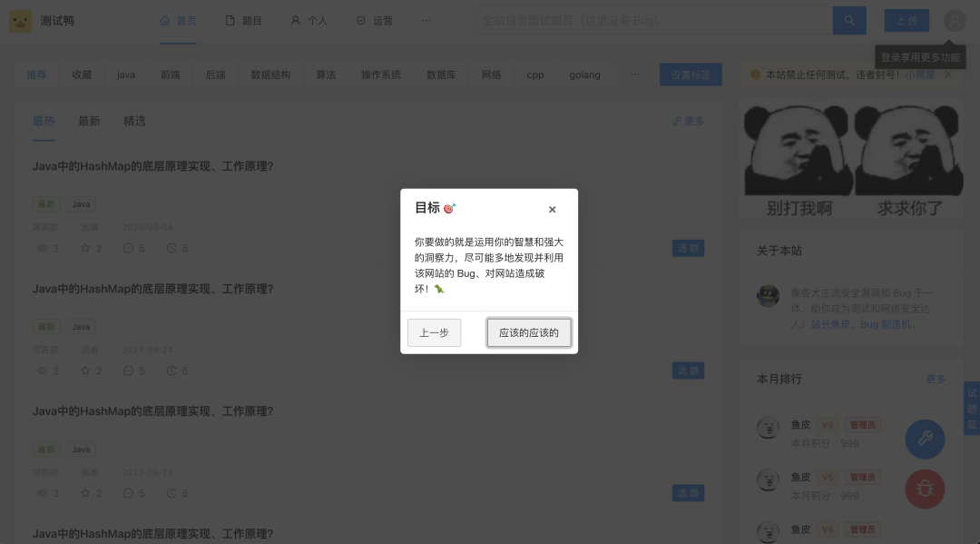Open the 运营 navigation menu item
Screen dimensions: 980x544
pyautogui.click(x=374, y=21)
